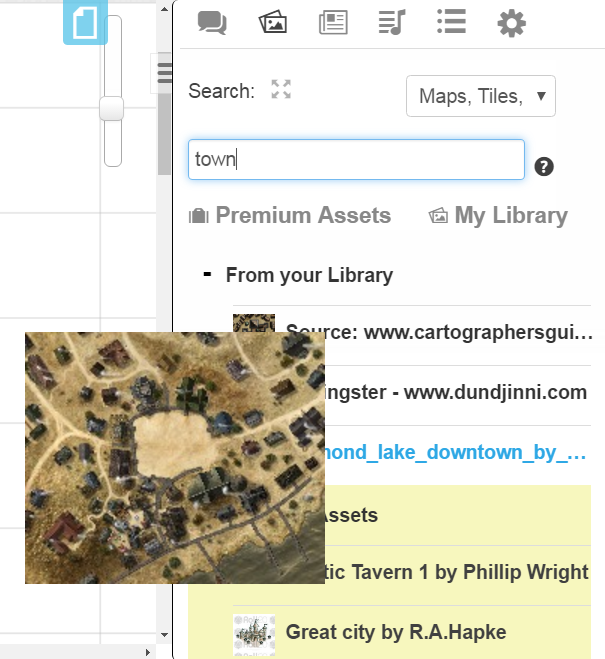The height and width of the screenshot is (659, 605).
Task: Click thumbnail of cartographersgui result
Action: coord(254,323)
